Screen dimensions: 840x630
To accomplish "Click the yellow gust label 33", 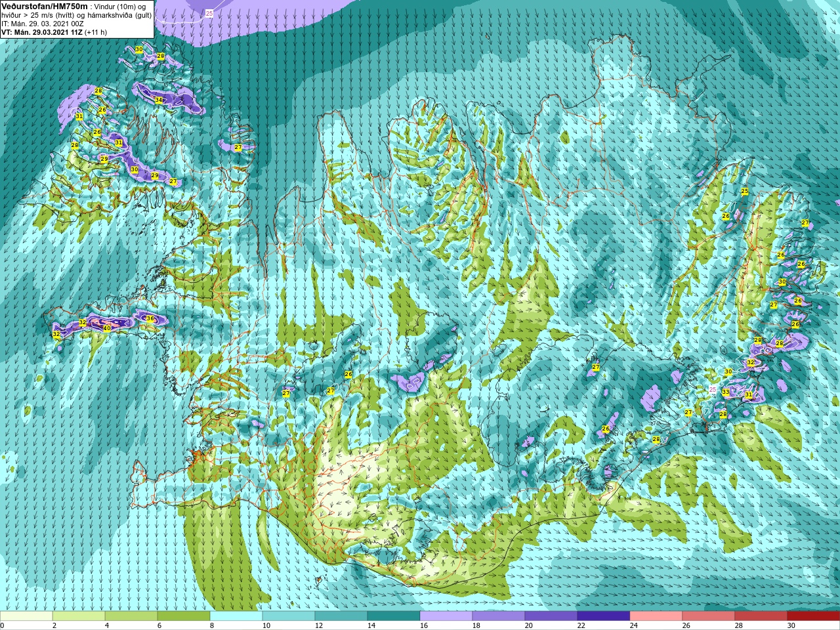I will click(726, 392).
